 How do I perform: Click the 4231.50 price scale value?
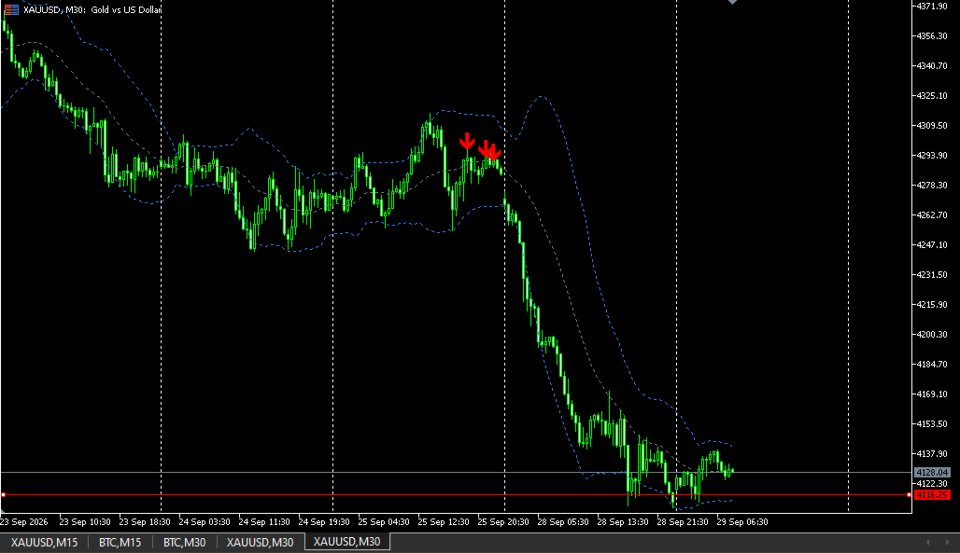pos(931,275)
